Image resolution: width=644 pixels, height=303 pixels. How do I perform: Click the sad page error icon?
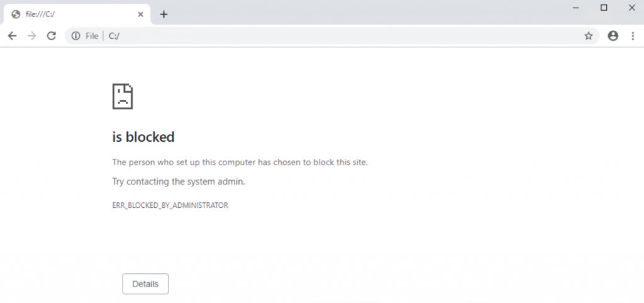click(x=122, y=96)
